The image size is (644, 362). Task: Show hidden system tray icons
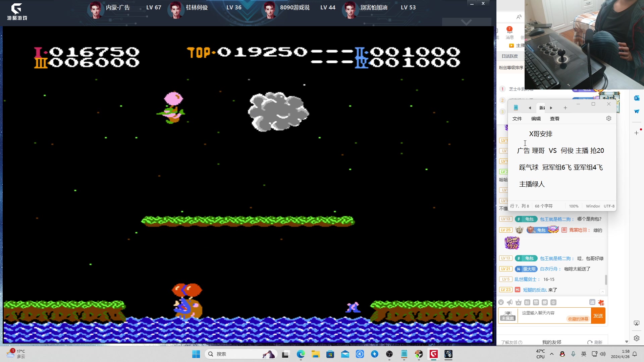[552, 354]
